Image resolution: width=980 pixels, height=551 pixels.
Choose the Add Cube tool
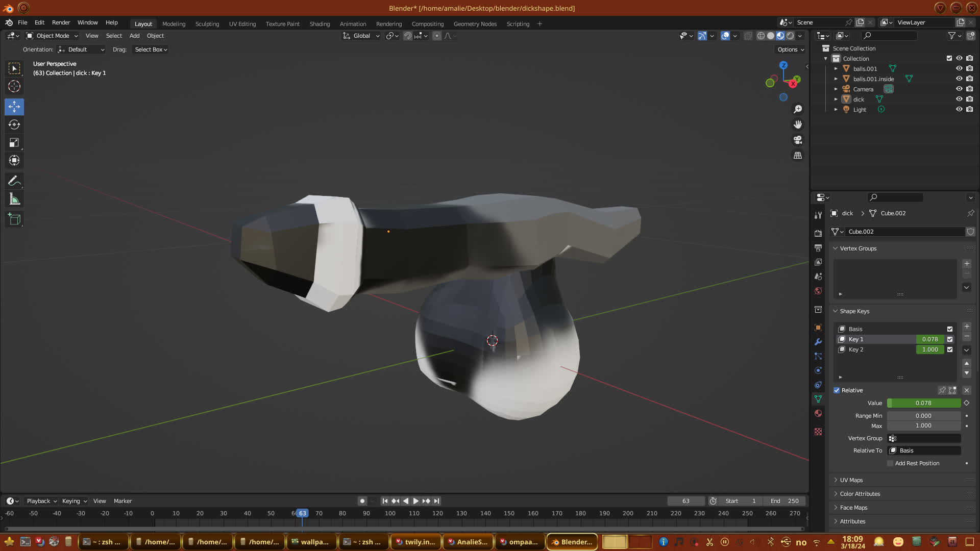pyautogui.click(x=14, y=219)
